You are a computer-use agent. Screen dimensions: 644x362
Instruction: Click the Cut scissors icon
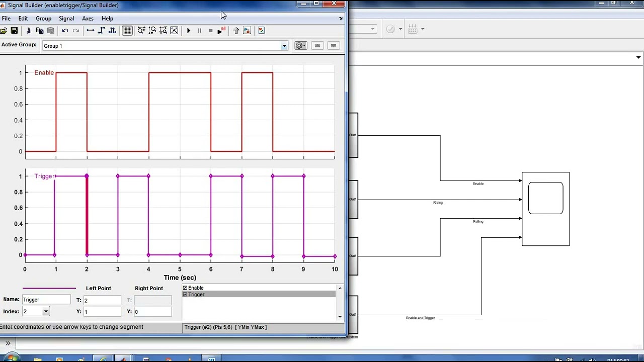[x=29, y=31]
